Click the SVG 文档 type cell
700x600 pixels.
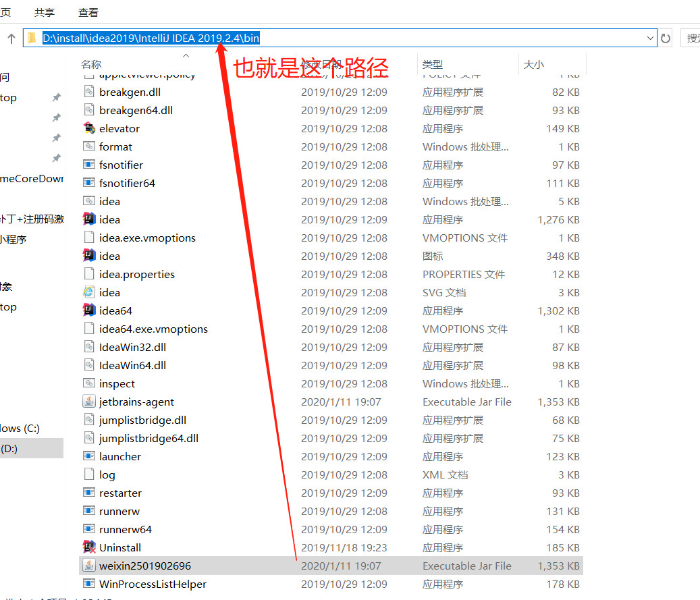pyautogui.click(x=444, y=292)
